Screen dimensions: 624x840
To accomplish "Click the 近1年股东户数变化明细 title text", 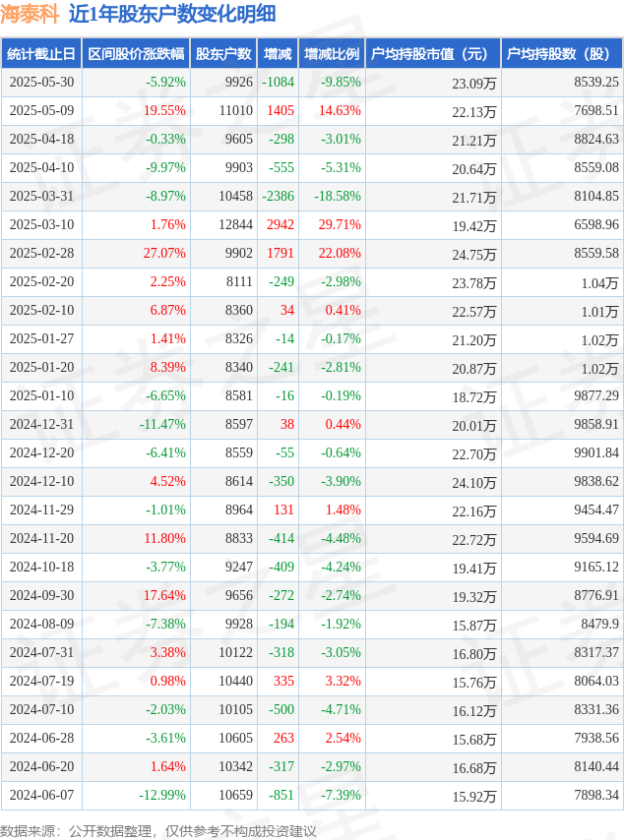I will [172, 14].
